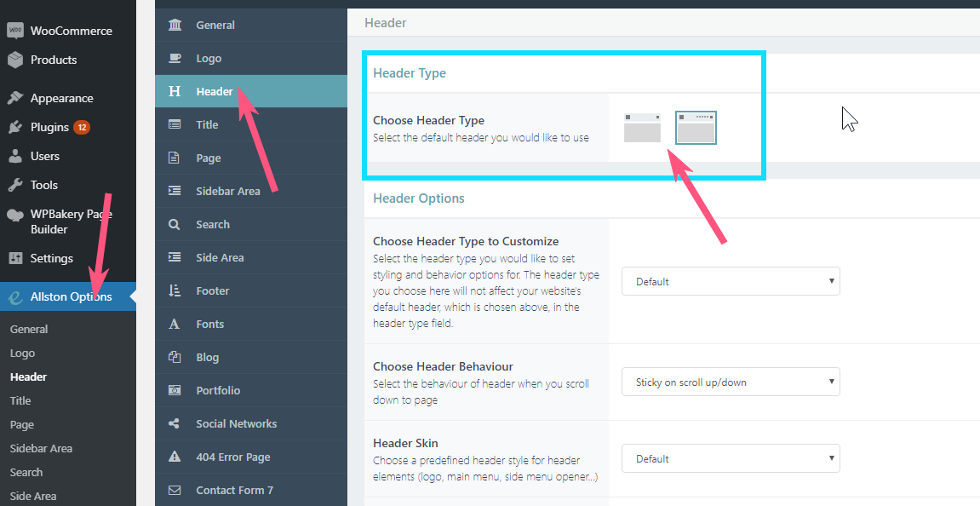980x506 pixels.
Task: Click Header submenu link under Allston Options
Action: [29, 377]
